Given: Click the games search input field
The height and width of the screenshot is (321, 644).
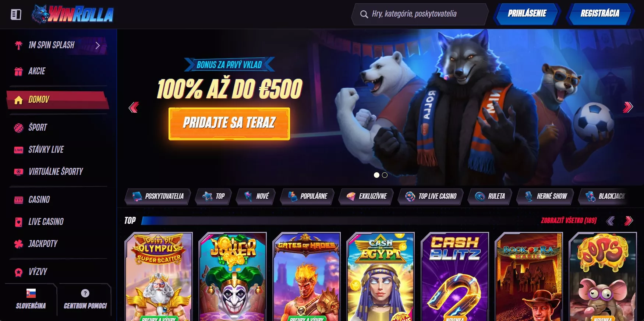Looking at the screenshot, I should 420,14.
